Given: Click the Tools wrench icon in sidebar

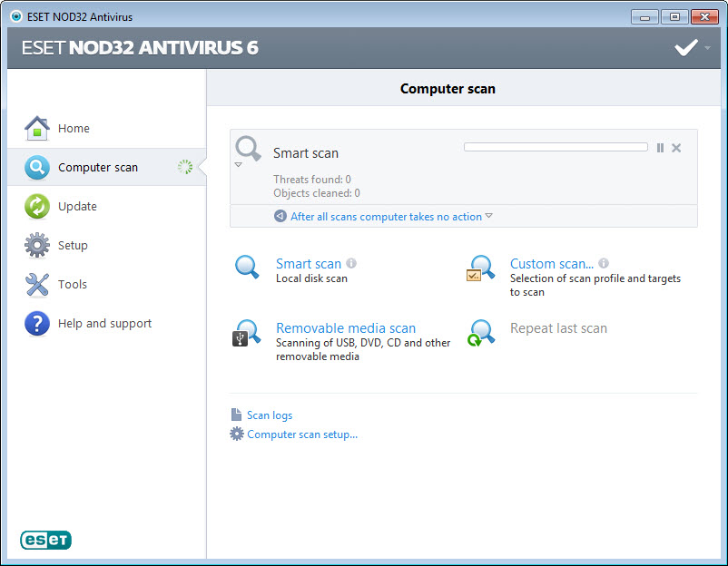Looking at the screenshot, I should tap(37, 284).
